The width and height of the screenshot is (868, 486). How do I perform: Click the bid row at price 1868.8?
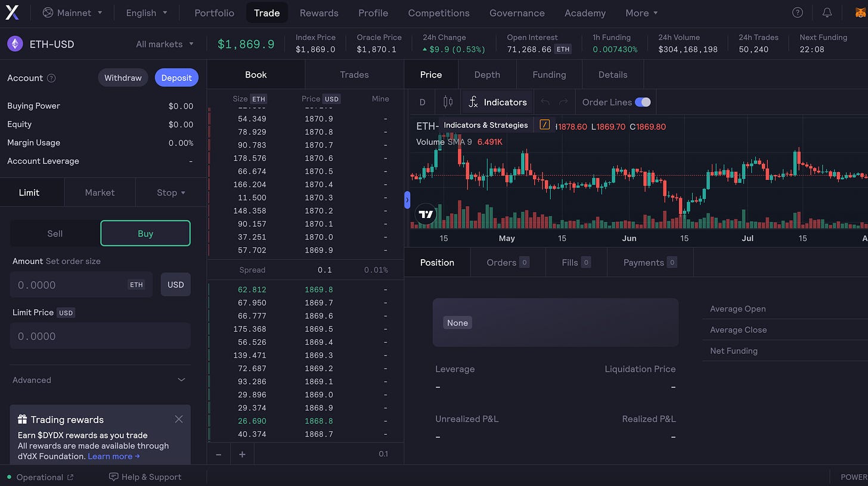[305, 421]
